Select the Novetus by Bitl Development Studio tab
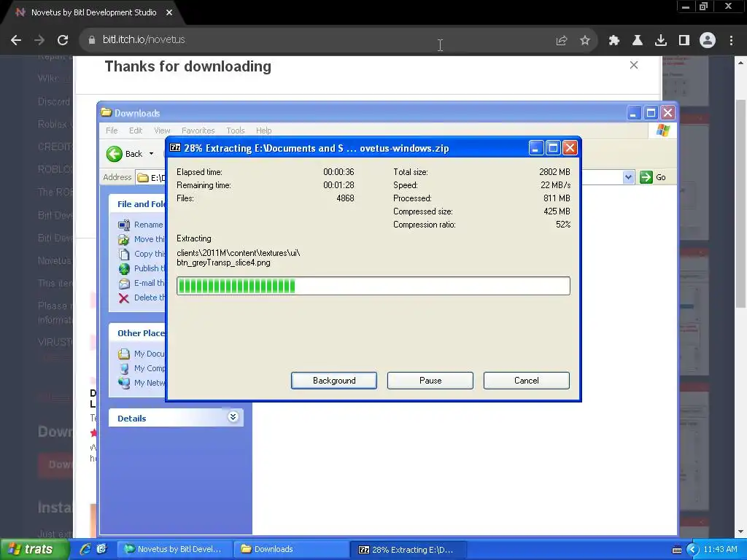This screenshot has height=560, width=747. [x=93, y=12]
